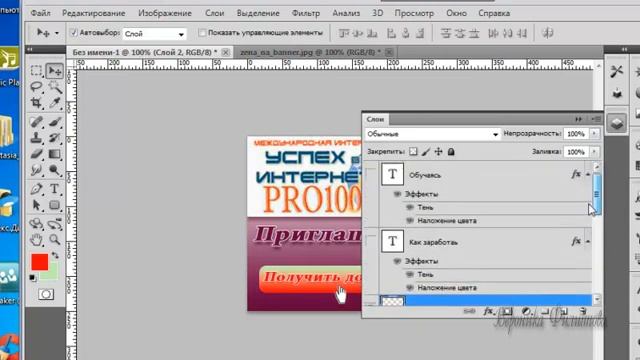Click the auto-align layers icon in options bar
The image size is (640, 360).
(x=547, y=33)
